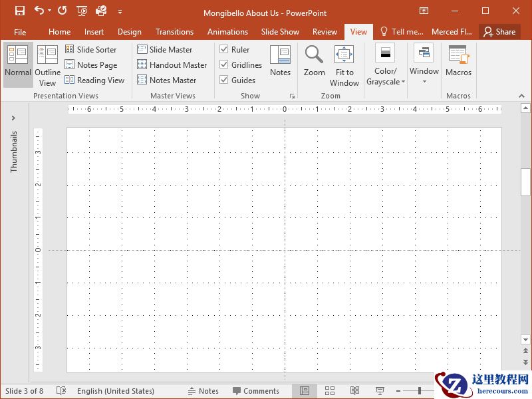The height and width of the screenshot is (399, 532).
Task: Open Comments pane from status bar
Action: point(255,391)
